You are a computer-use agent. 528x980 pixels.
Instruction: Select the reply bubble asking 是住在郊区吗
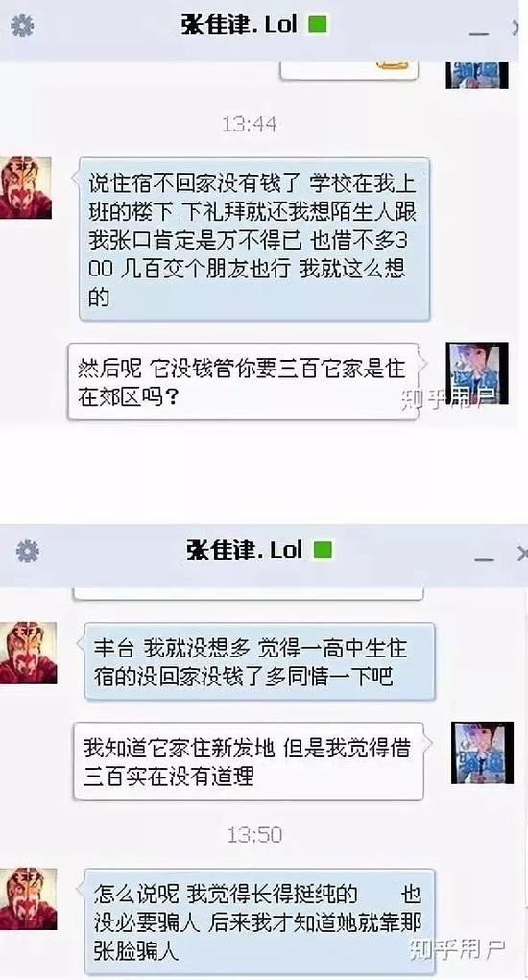pyautogui.click(x=245, y=381)
